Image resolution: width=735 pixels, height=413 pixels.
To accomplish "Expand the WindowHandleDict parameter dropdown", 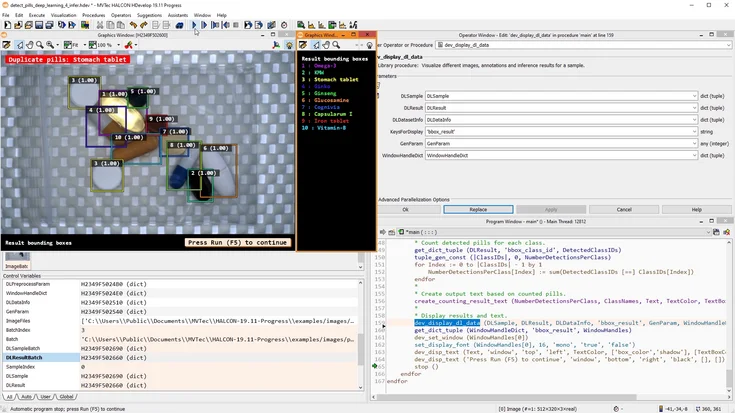I will pos(694,156).
